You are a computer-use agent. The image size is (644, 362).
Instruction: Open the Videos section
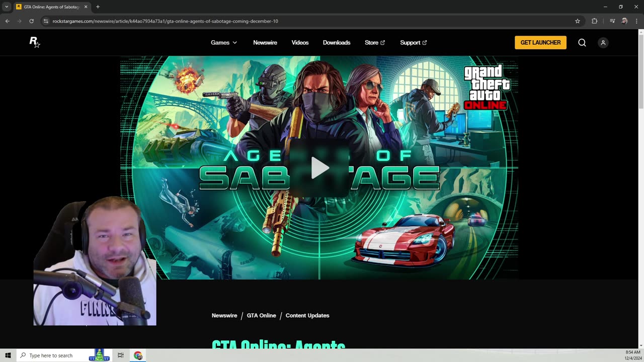click(x=300, y=43)
